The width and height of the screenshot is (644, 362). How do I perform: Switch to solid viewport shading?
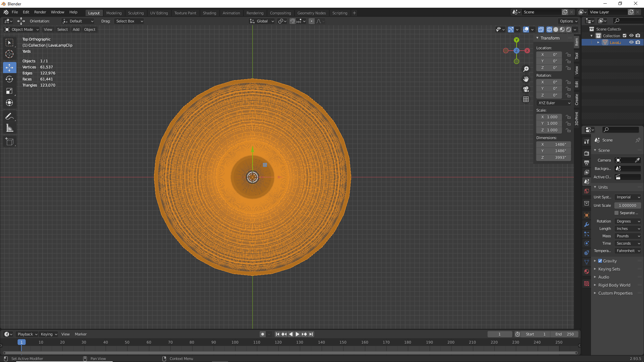556,29
